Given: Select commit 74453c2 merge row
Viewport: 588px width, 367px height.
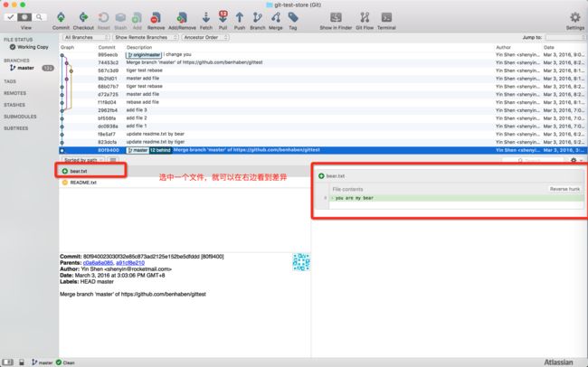Looking at the screenshot, I should [323, 62].
